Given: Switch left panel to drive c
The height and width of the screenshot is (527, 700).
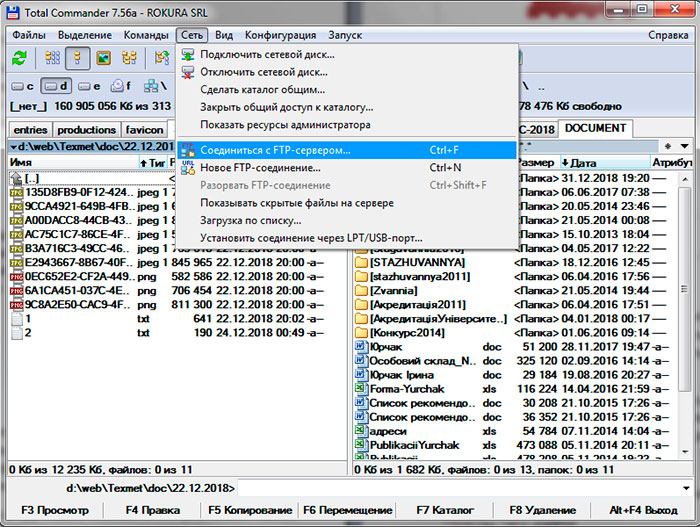Looking at the screenshot, I should (23, 86).
